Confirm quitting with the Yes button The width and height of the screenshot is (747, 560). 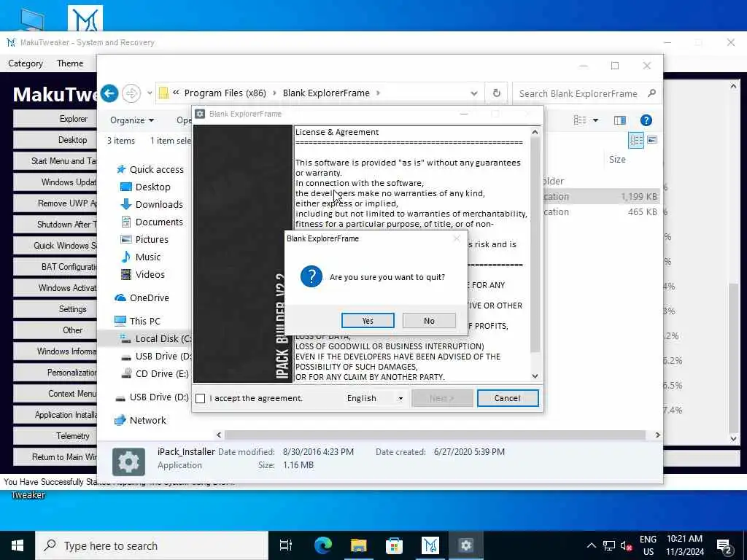click(368, 321)
